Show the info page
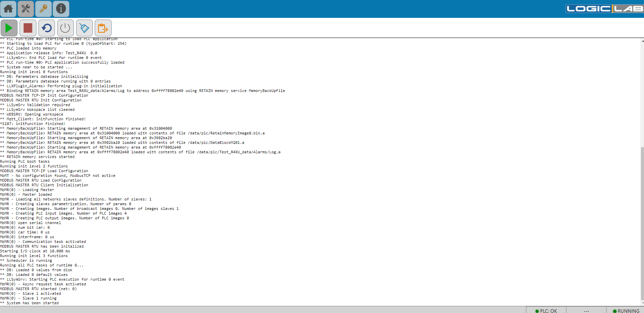The image size is (644, 313). [61, 9]
